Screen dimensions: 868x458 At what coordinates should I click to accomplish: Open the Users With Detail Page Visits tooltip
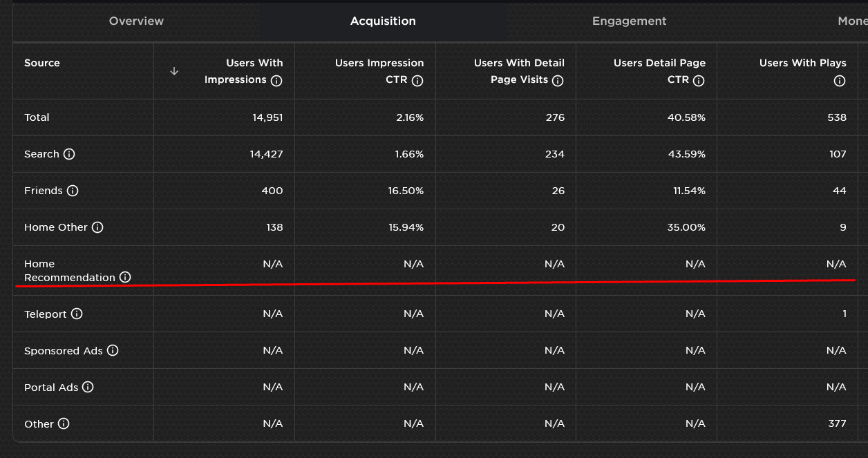tap(558, 81)
